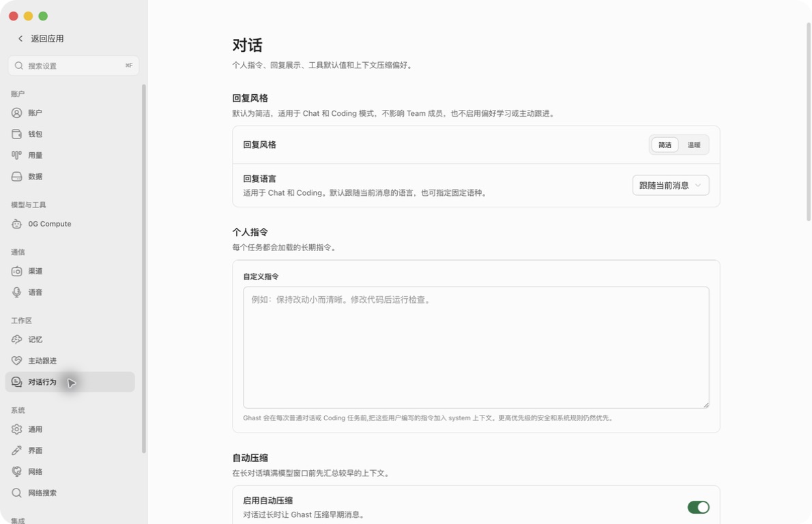Click the sidebar vertical scrollbar
This screenshot has width=812, height=524.
tap(144, 268)
